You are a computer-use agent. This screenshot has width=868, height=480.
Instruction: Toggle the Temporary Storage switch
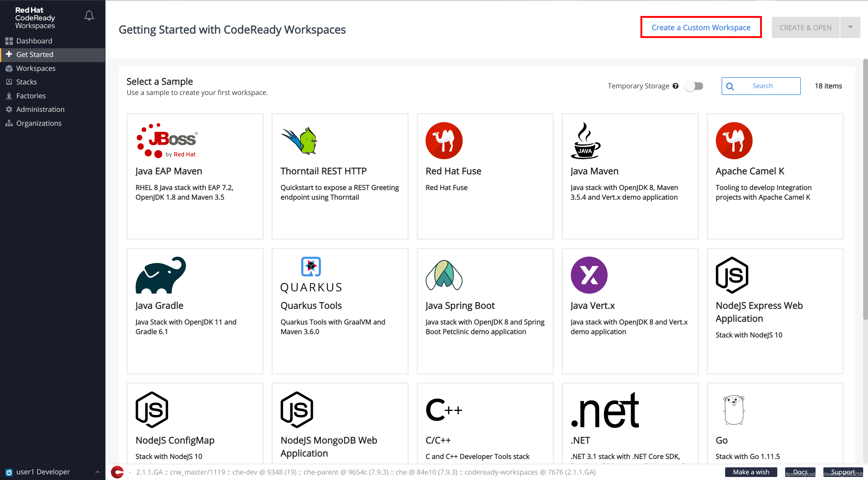[x=694, y=86]
